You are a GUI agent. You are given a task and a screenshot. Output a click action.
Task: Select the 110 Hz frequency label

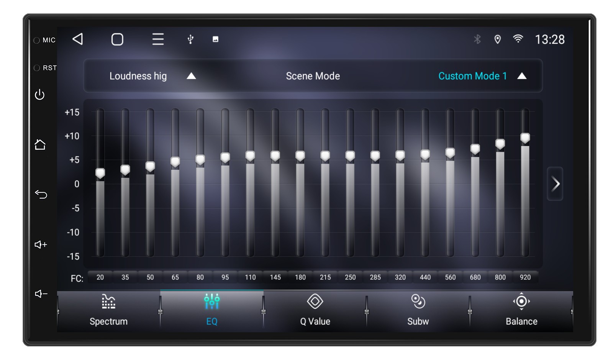click(x=250, y=277)
